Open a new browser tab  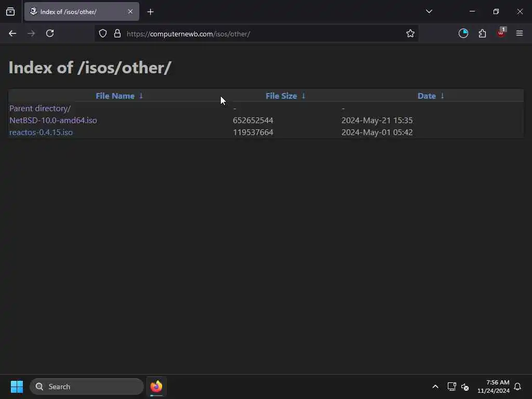coord(150,12)
